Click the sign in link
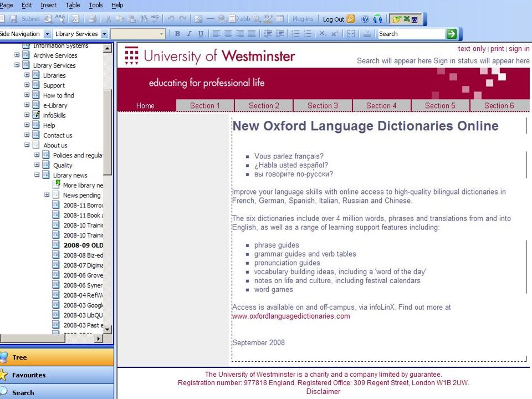 519,49
